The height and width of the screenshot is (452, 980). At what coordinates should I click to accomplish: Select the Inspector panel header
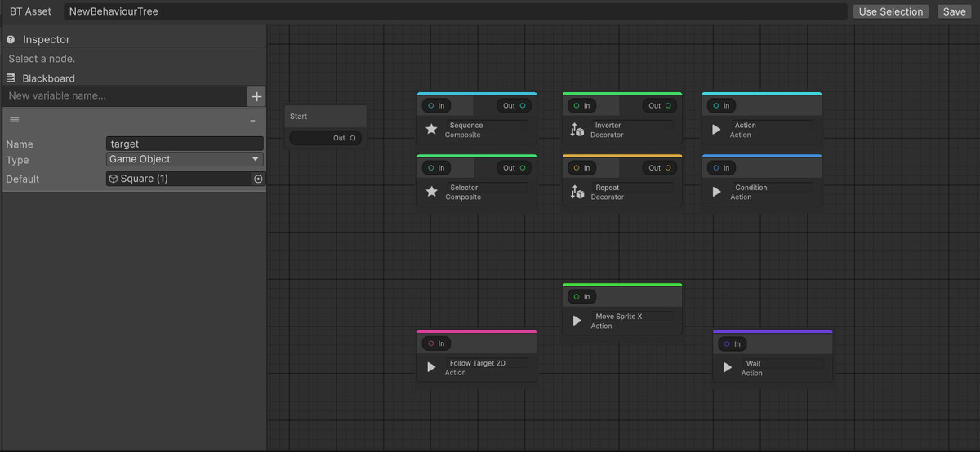(47, 39)
